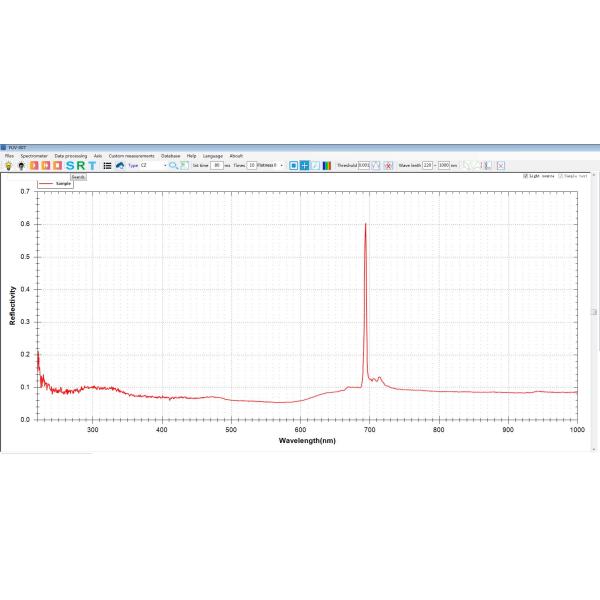Screen dimensions: 600x600
Task: Click the teal T transmission icon
Action: pos(93,165)
